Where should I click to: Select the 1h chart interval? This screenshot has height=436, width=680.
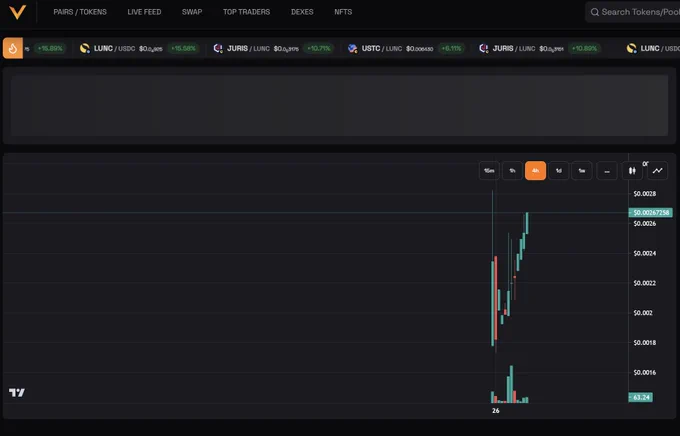pyautogui.click(x=512, y=170)
